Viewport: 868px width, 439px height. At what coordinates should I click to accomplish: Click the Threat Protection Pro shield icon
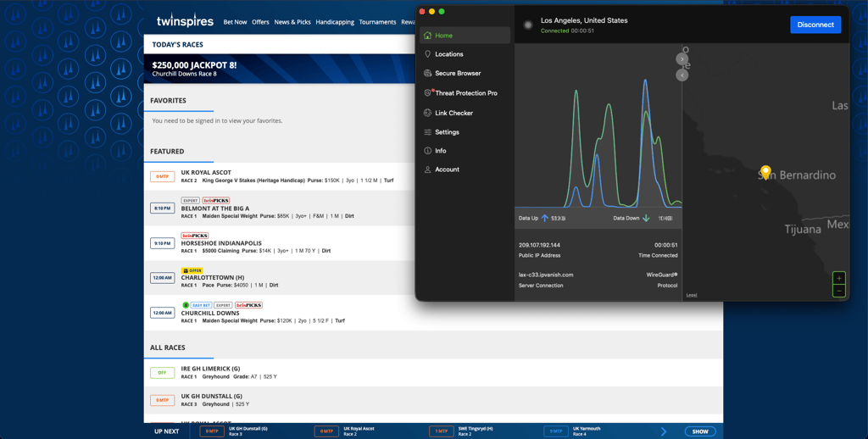[427, 93]
